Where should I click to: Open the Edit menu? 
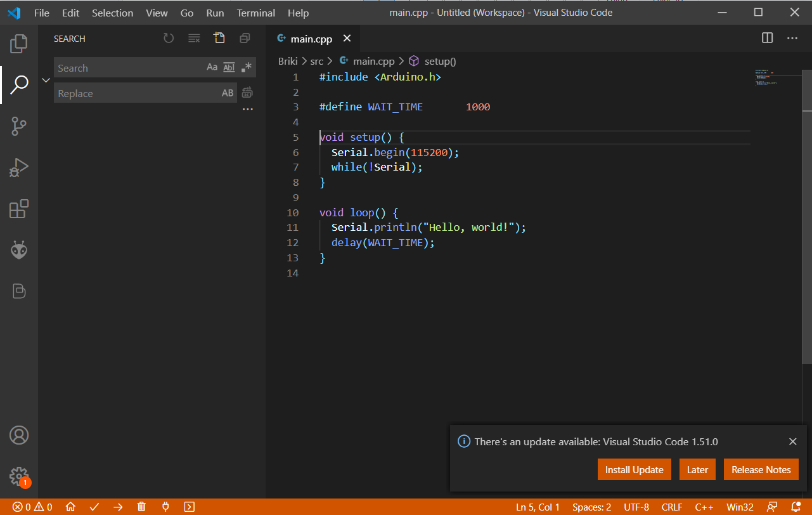click(x=70, y=13)
